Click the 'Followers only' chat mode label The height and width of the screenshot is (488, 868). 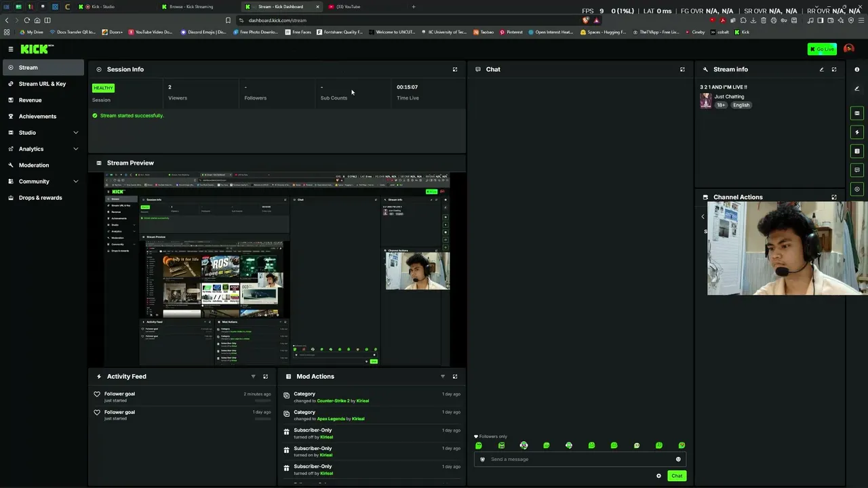point(493,436)
